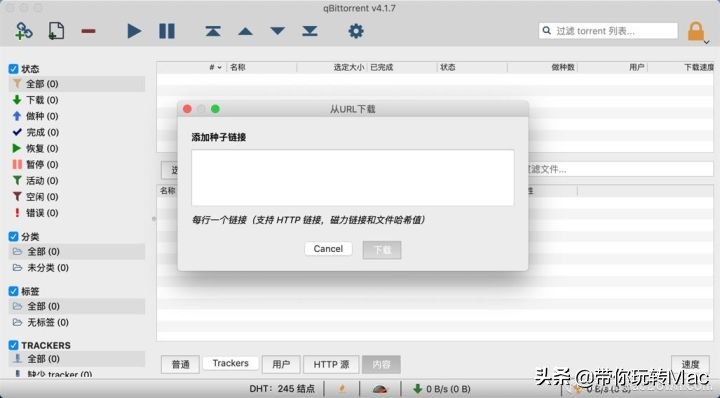720x398 pixels.
Task: Move torrent to bottom of queue
Action: point(310,31)
